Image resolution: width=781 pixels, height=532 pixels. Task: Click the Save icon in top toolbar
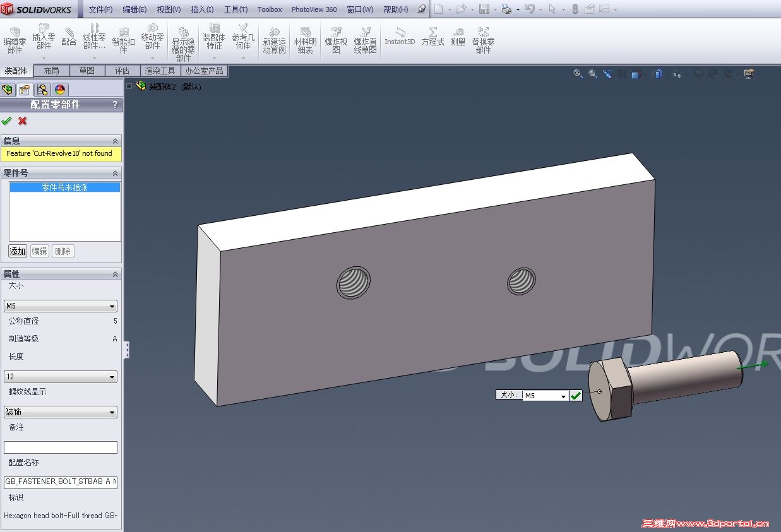[484, 9]
